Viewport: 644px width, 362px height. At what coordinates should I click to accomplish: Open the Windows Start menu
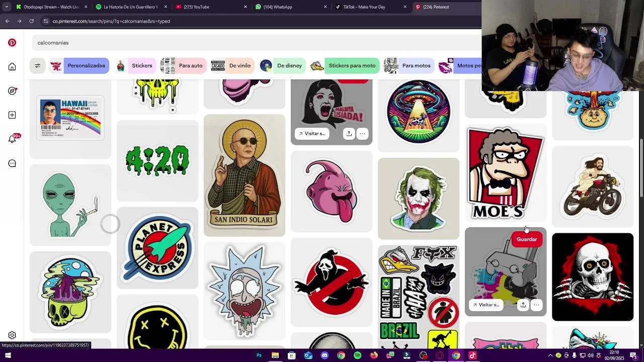(8, 355)
